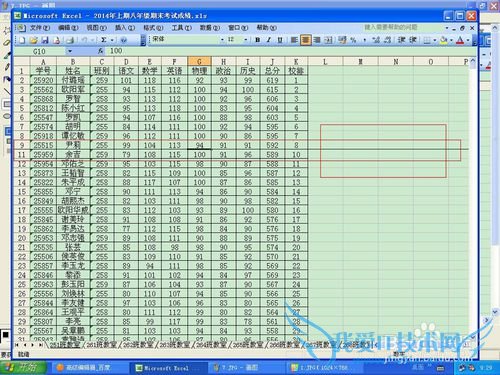Click the Print icon in the toolbar
500x375 pixels.
coord(70,40)
